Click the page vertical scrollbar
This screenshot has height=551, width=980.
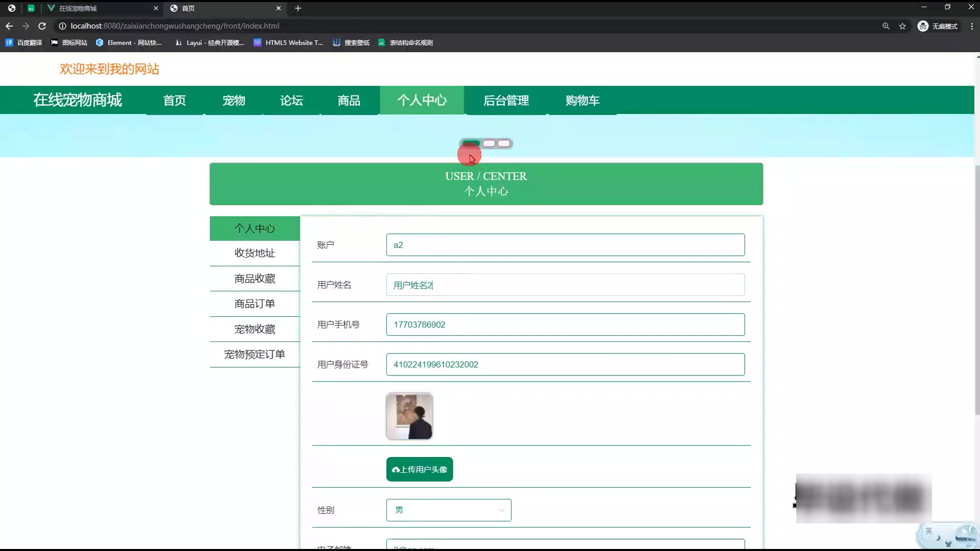pos(977,290)
